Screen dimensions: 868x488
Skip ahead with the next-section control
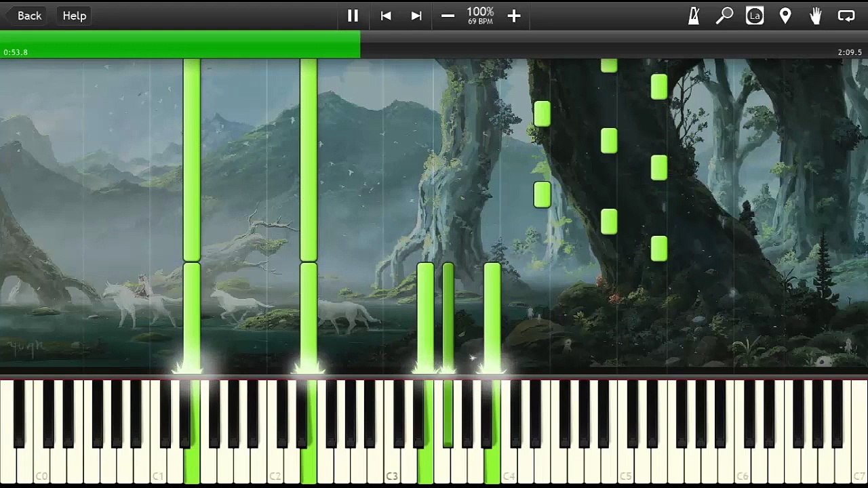coord(416,16)
